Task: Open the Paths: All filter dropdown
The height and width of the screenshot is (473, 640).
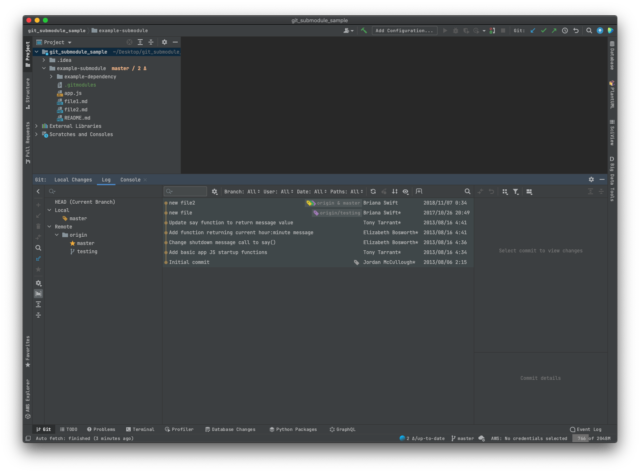Action: pos(346,191)
